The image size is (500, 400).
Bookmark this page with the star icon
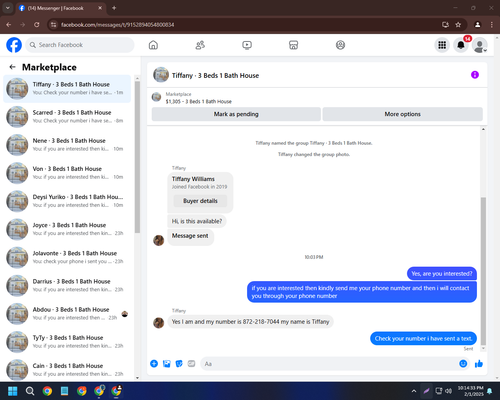click(458, 25)
